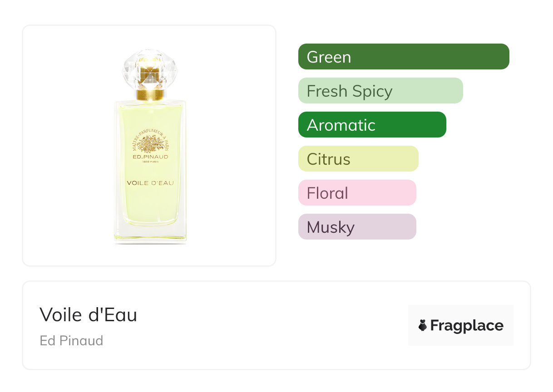Pick the Citrus accord bar
The width and height of the screenshot is (553, 392).
point(358,159)
